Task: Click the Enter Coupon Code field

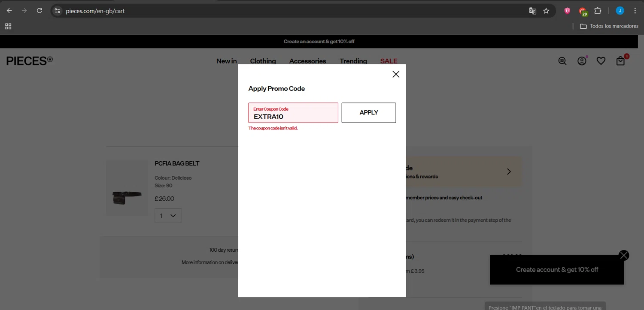Action: [x=293, y=113]
